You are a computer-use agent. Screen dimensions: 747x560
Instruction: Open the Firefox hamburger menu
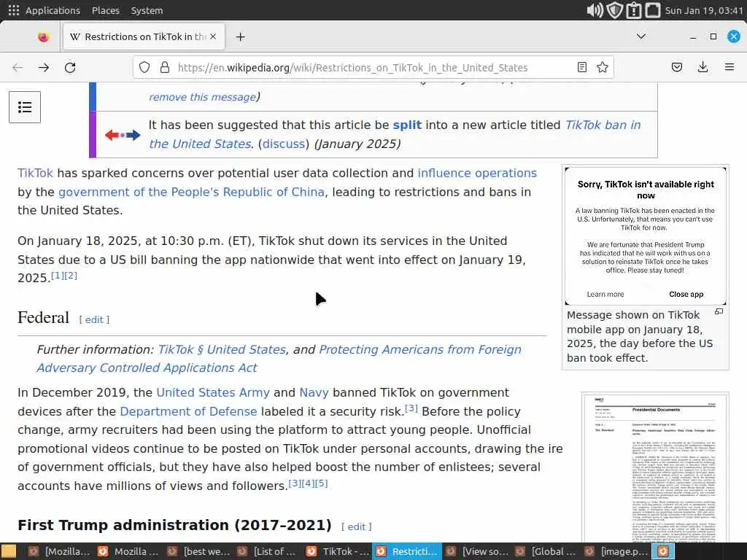(729, 67)
